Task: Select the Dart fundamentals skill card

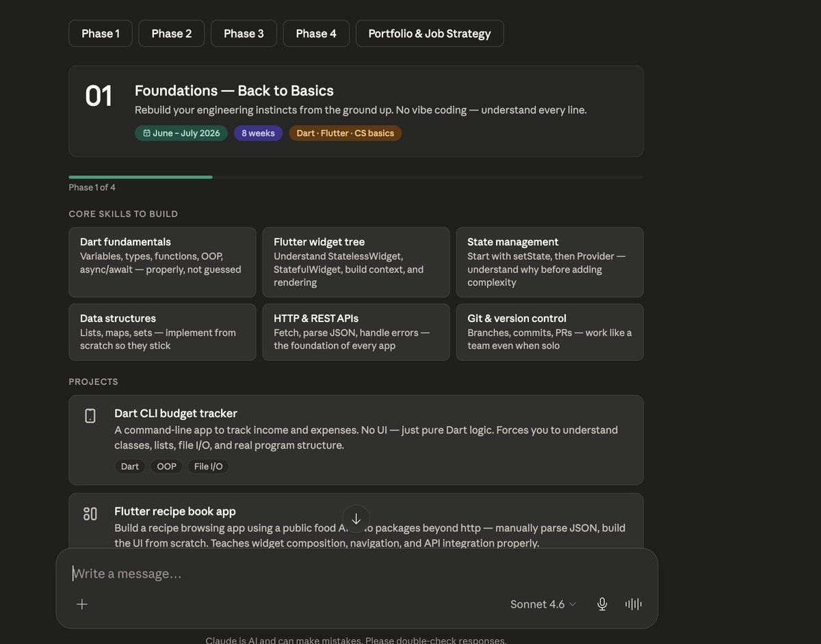Action: pos(162,263)
